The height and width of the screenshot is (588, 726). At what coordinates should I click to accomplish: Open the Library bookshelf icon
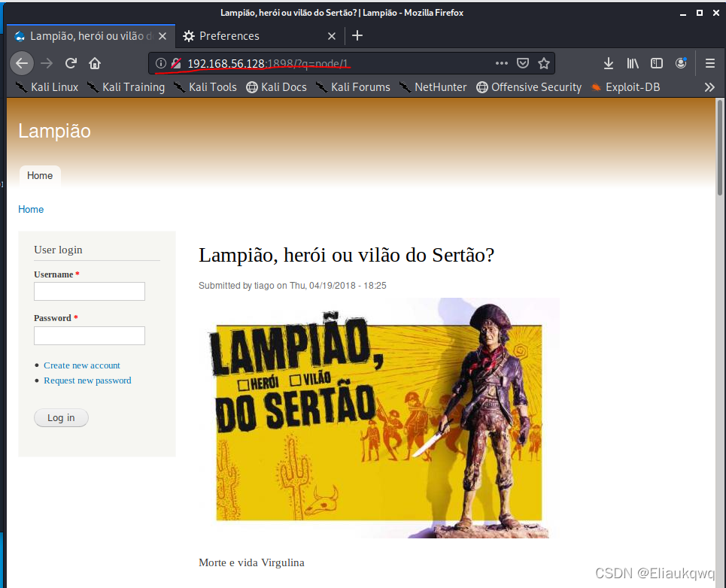click(x=633, y=63)
